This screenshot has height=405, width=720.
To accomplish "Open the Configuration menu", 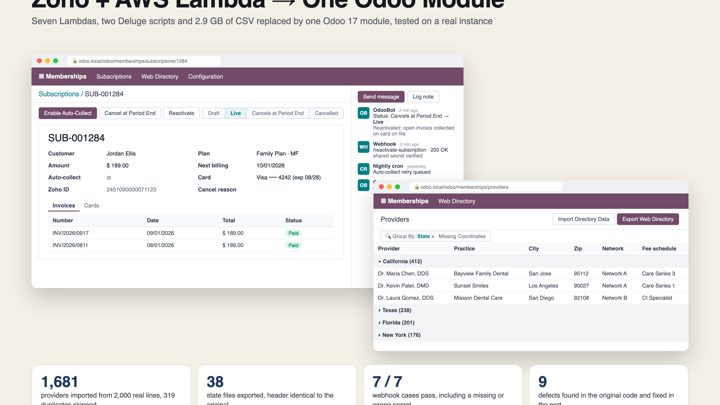I will tap(205, 77).
